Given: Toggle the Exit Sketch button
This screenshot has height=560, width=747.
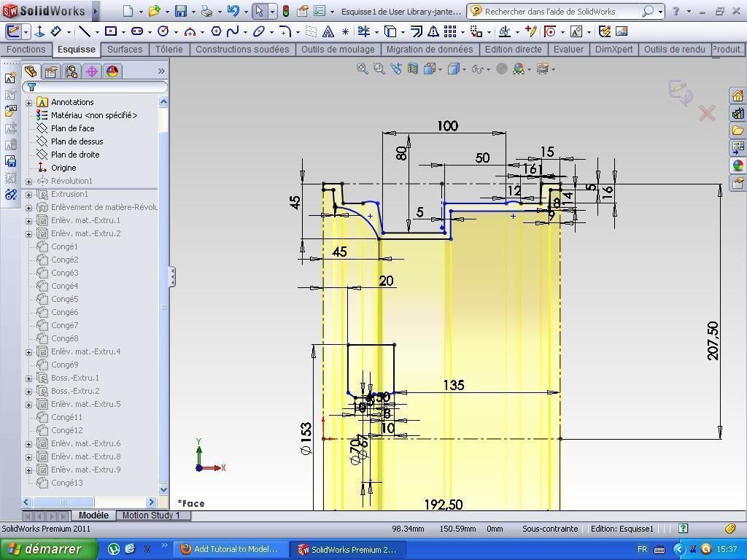Looking at the screenshot, I should click(13, 31).
